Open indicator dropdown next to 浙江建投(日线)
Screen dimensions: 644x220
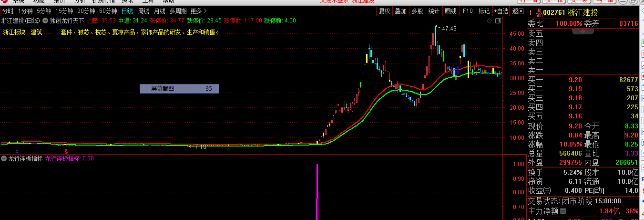click(x=46, y=21)
